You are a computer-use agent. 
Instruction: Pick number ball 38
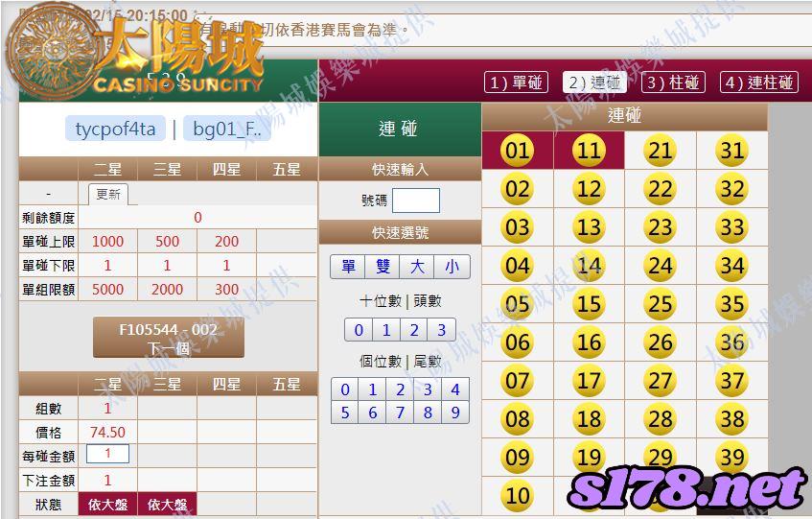732,419
